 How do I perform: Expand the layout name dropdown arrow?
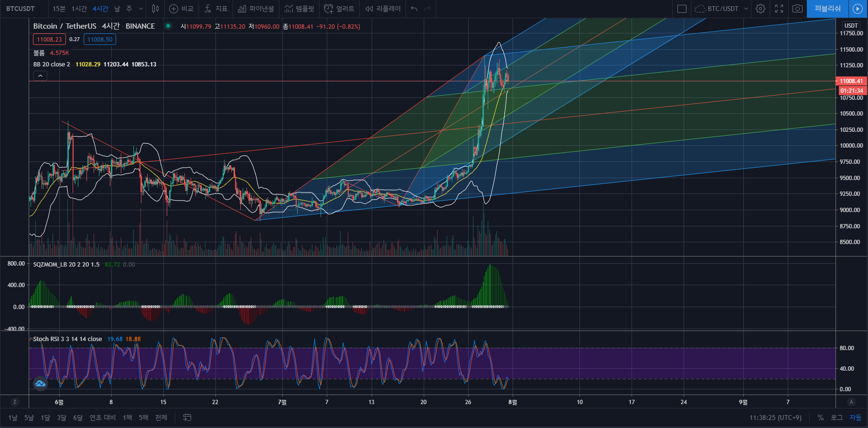[746, 9]
